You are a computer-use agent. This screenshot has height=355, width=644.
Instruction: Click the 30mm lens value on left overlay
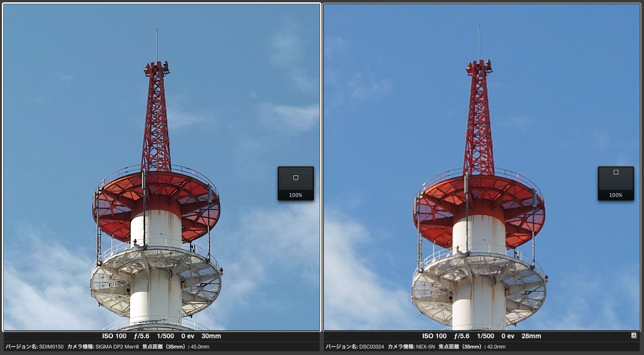click(211, 336)
